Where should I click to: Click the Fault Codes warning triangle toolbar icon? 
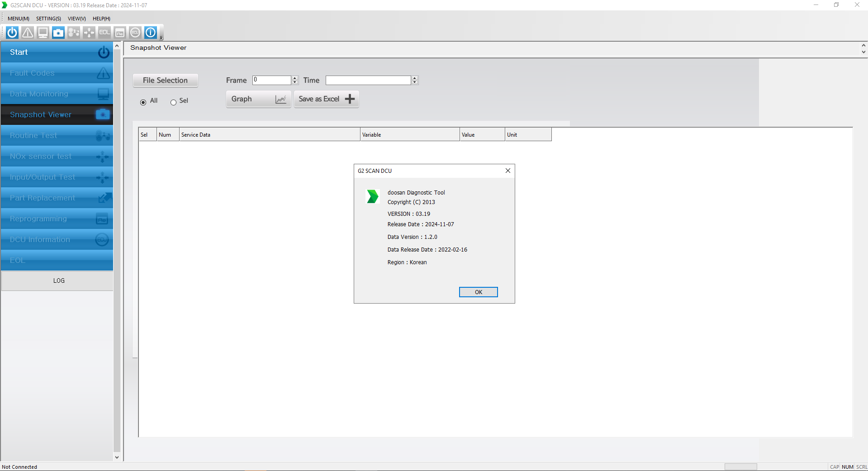pos(28,33)
